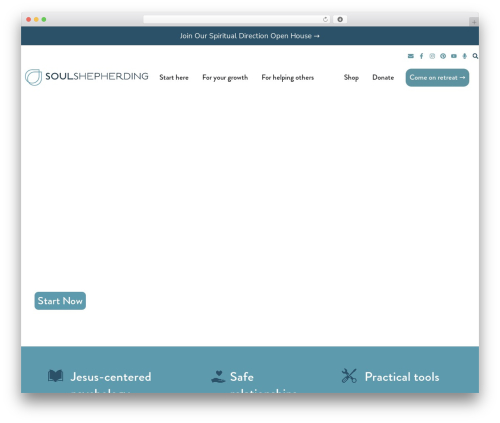The image size is (500, 423).
Task: Close the browser window red button
Action: 29,19
